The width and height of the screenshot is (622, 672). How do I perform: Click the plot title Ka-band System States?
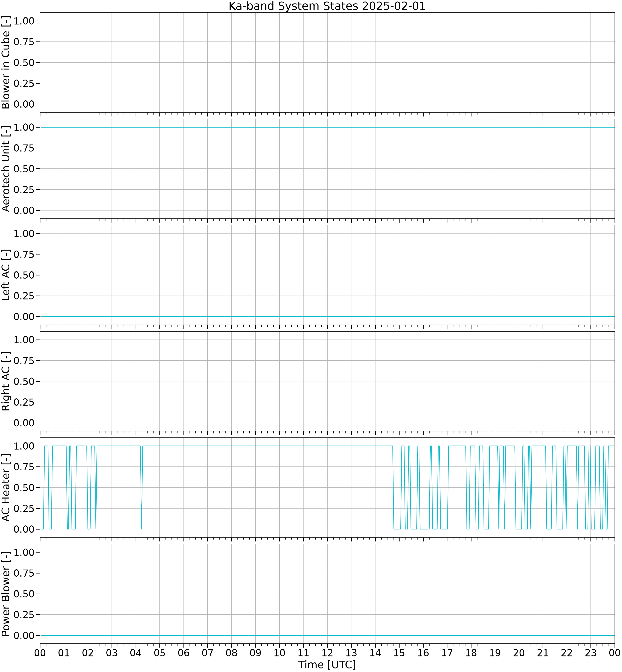pos(327,6)
